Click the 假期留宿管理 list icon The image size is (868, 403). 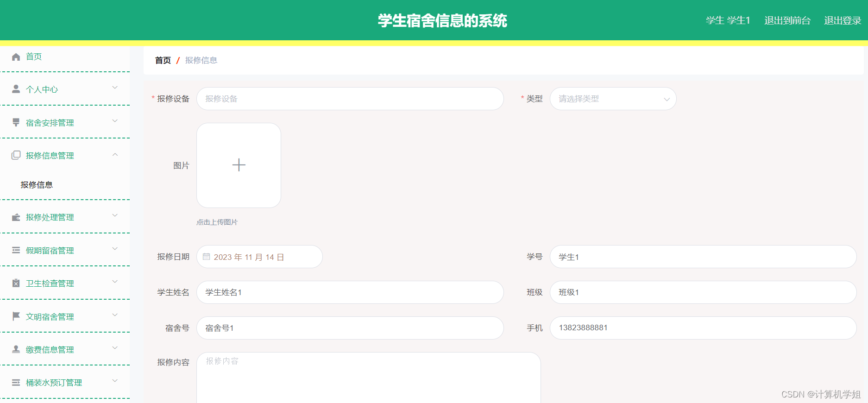[16, 250]
